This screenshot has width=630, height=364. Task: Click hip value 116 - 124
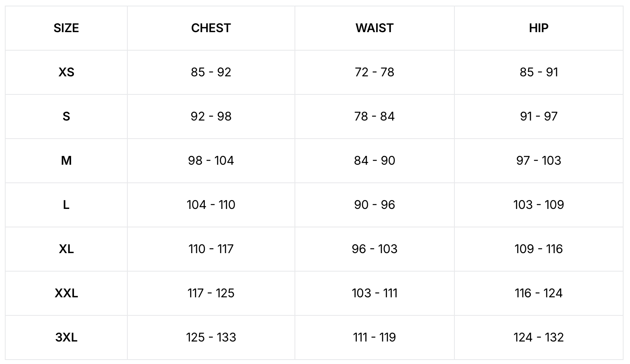pyautogui.click(x=538, y=293)
